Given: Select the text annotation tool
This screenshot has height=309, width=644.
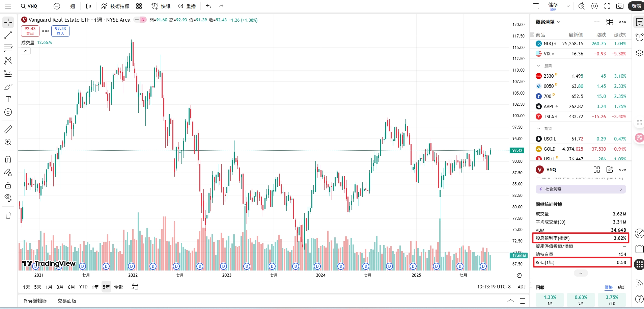Looking at the screenshot, I should [x=8, y=99].
